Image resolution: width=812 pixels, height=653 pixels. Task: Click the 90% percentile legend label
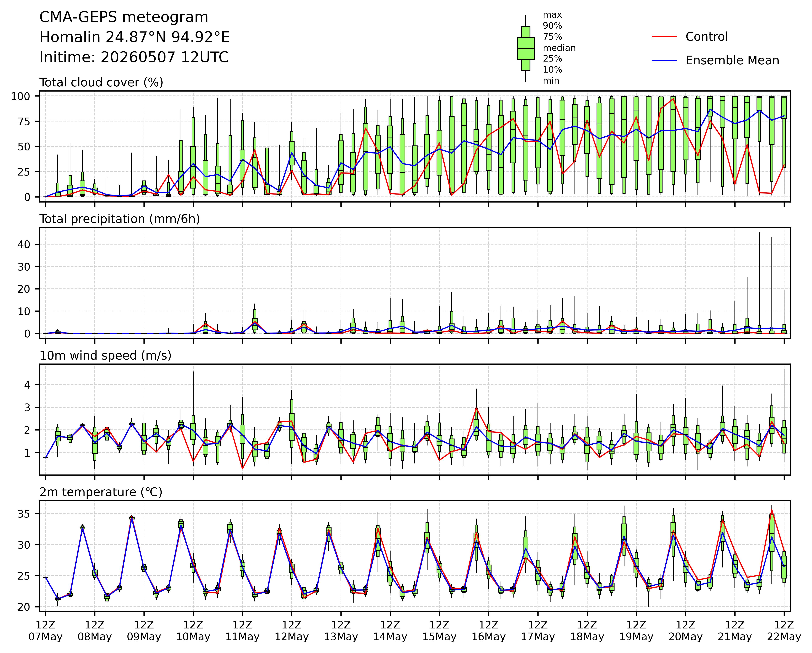tap(552, 26)
